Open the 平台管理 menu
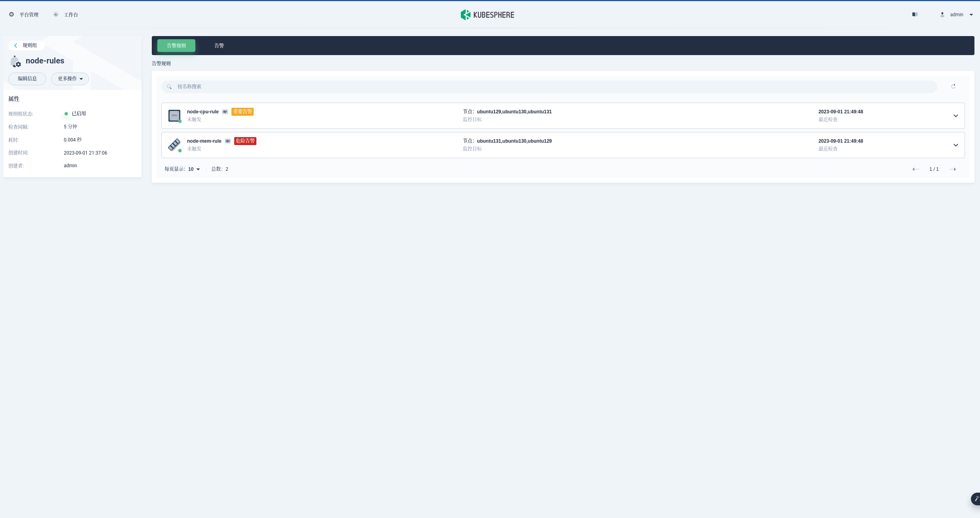The image size is (980, 518). [x=29, y=15]
